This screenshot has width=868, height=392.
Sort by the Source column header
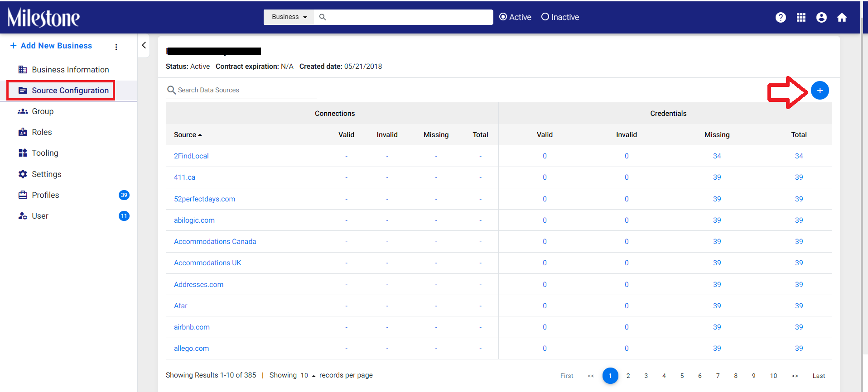(x=188, y=135)
